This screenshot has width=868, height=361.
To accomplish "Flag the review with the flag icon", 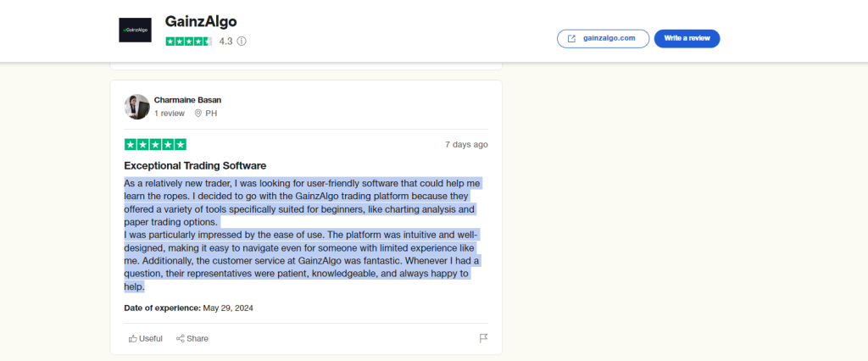I will [x=483, y=338].
